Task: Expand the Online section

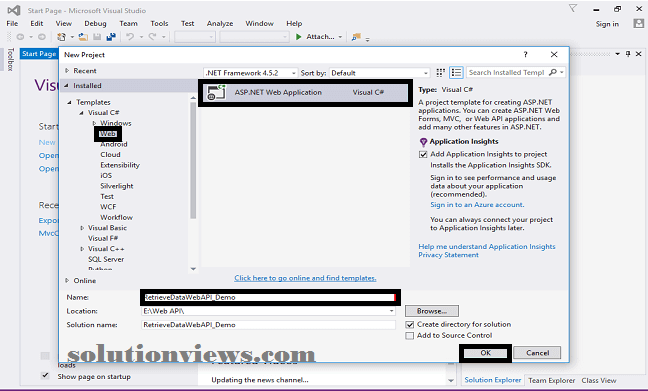Action: click(x=67, y=281)
